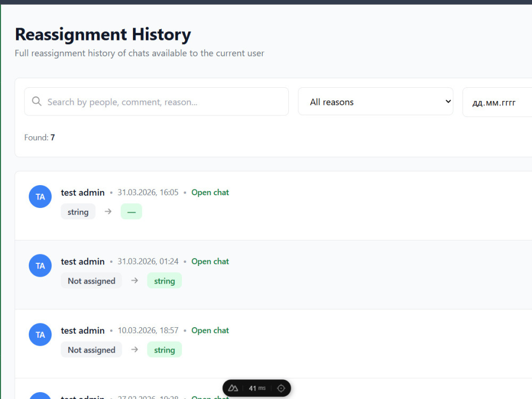Viewport: 532px width, 399px height.
Task: Click the 'Found: 7' result count
Action: point(39,137)
